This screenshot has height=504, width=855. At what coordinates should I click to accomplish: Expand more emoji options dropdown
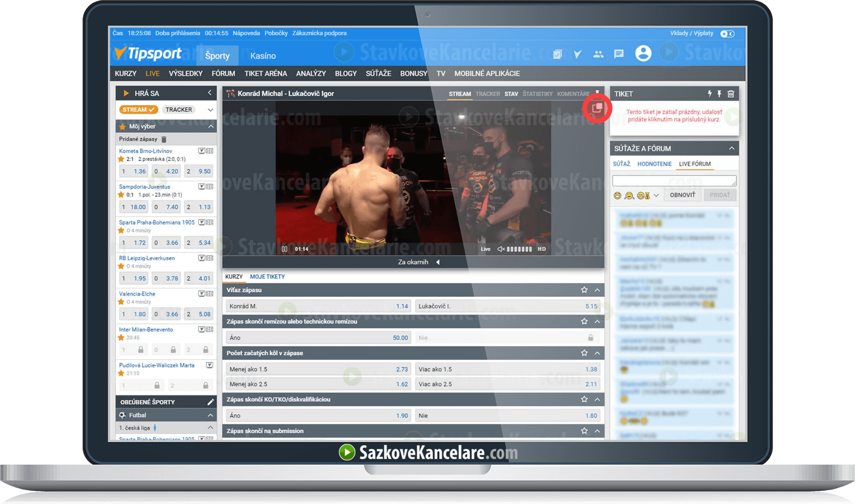pos(656,195)
